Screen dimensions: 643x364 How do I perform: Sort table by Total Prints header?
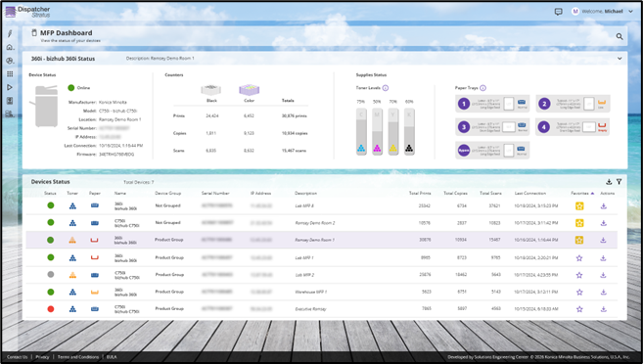click(420, 193)
